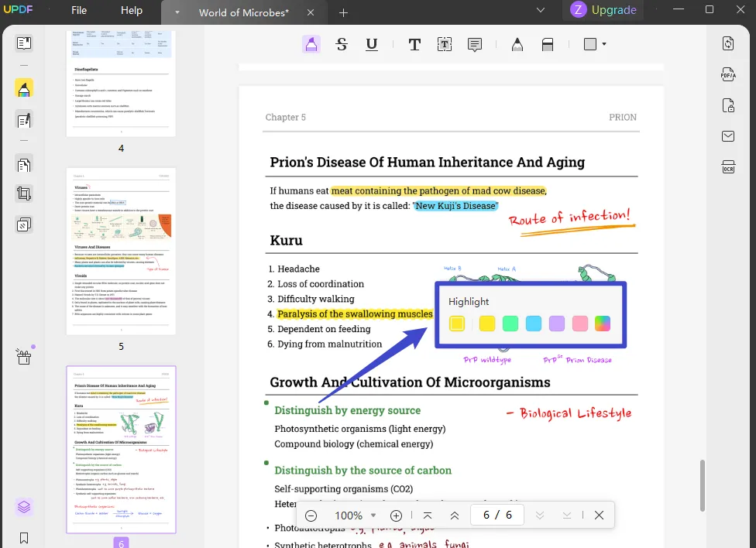The height and width of the screenshot is (548, 756).
Task: Open the PDF/A export icon
Action: tap(728, 74)
